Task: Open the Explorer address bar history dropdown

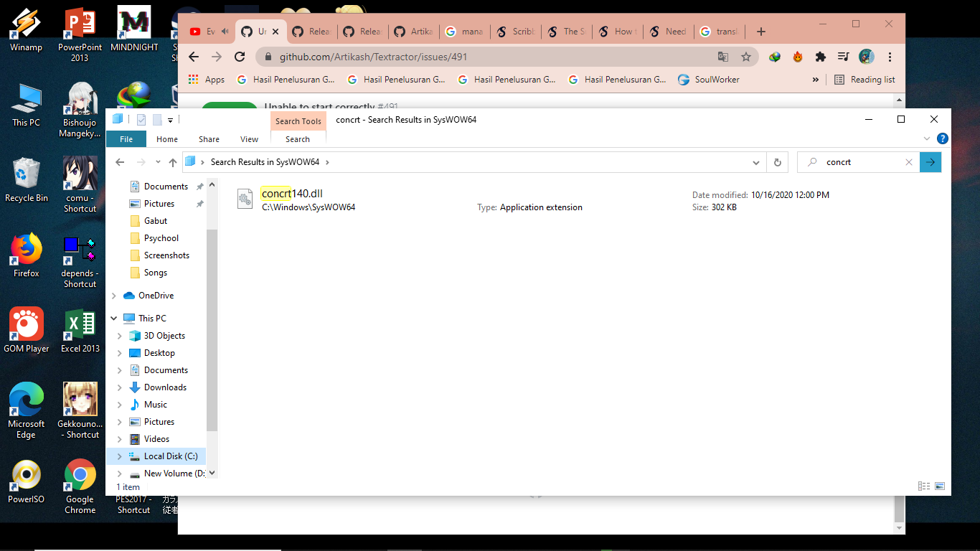Action: (756, 162)
